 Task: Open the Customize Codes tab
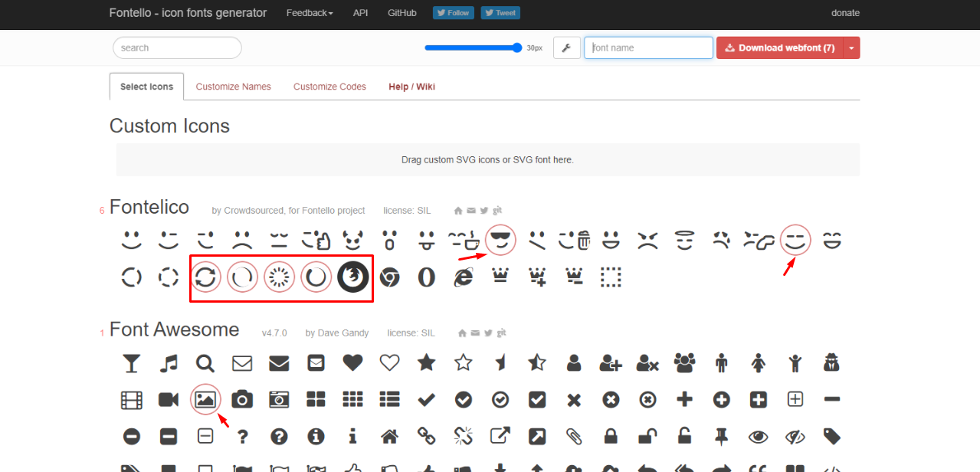point(329,87)
